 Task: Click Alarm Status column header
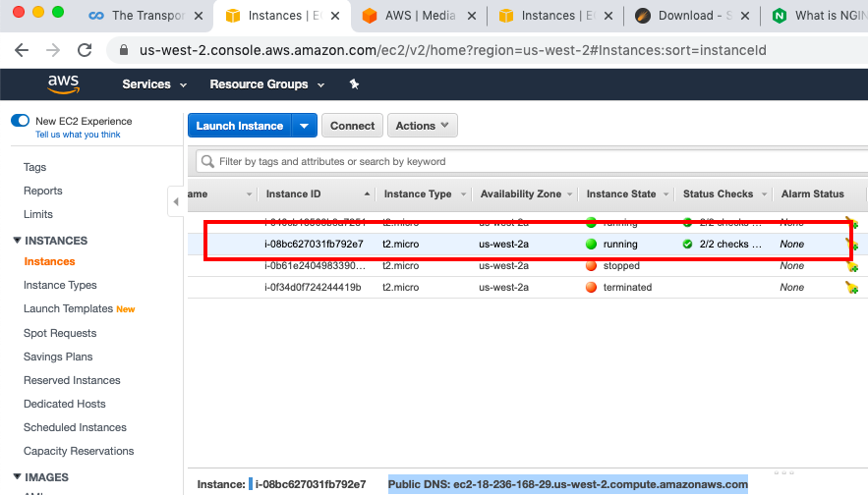(x=812, y=194)
